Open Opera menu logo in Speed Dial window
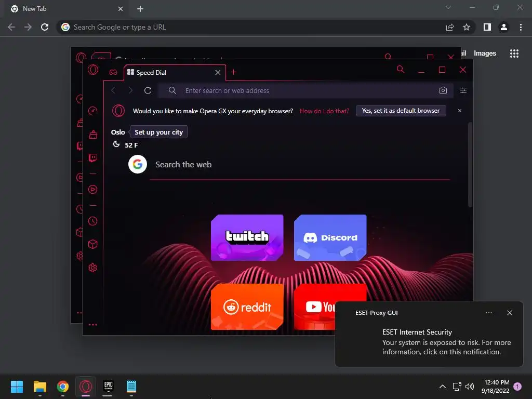This screenshot has height=399, width=532. click(x=93, y=70)
